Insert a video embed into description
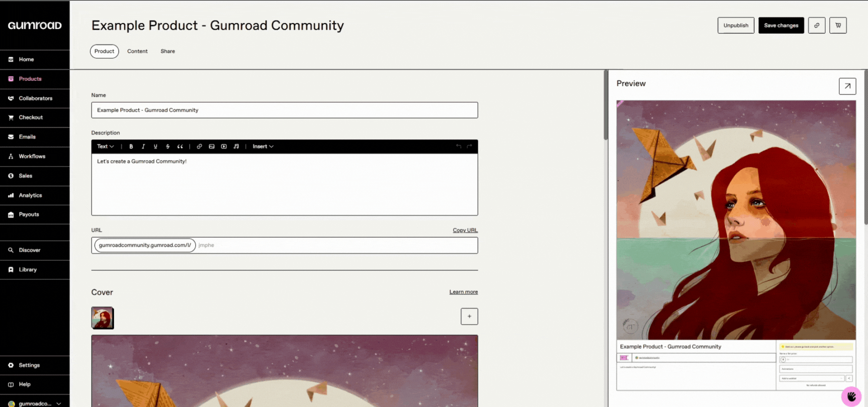The height and width of the screenshot is (407, 868). pos(224,147)
